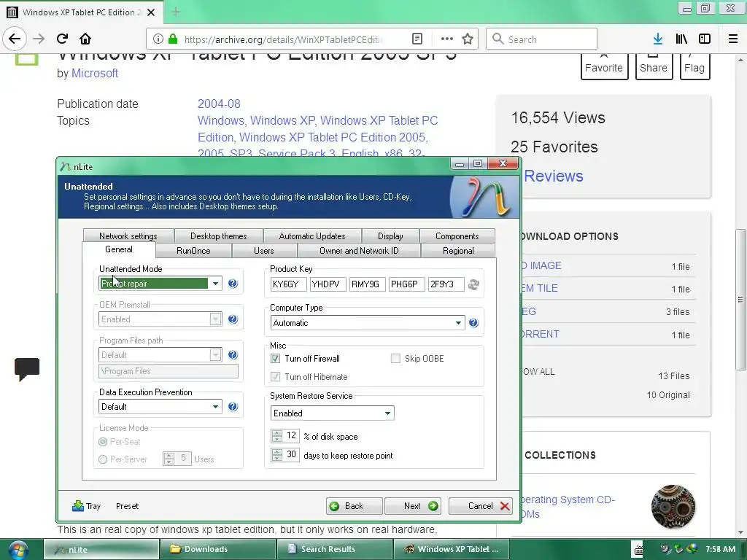The width and height of the screenshot is (747, 560).
Task: Click the Firefox Search box
Action: point(542,39)
